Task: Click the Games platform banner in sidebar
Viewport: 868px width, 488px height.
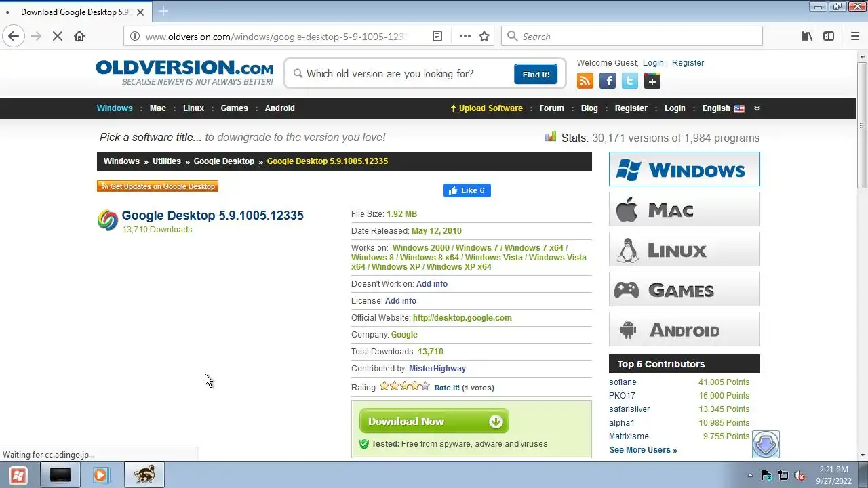Action: (684, 289)
